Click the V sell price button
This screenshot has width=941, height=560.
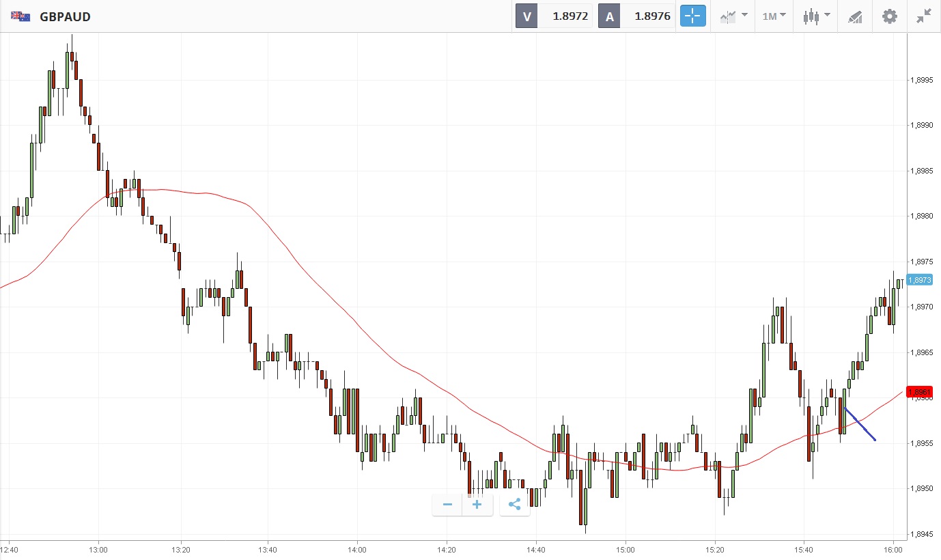[526, 16]
